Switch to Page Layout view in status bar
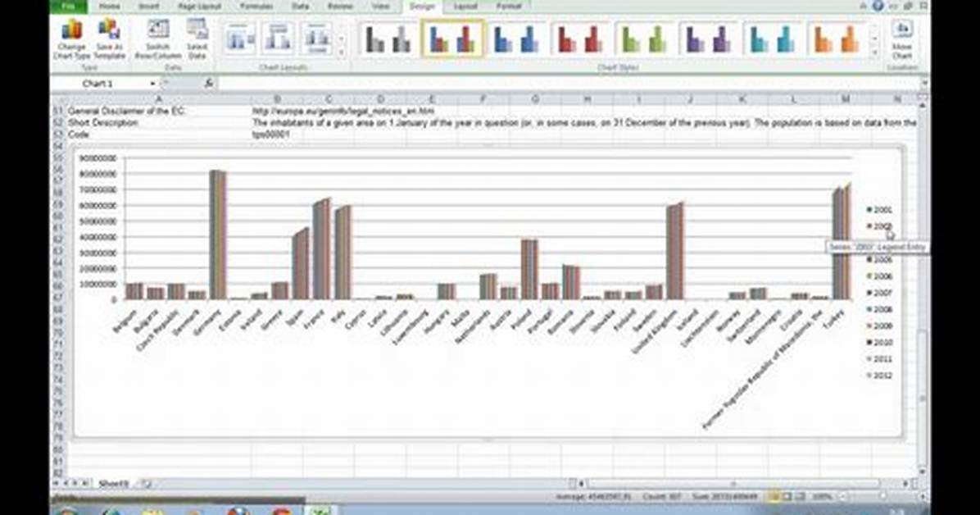 coord(787,497)
